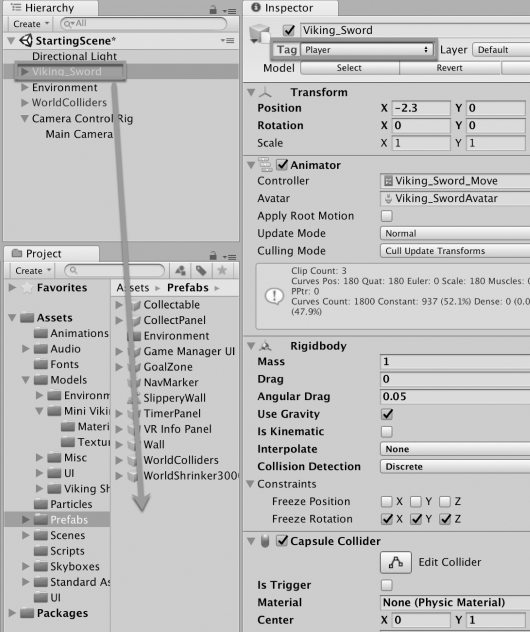Click the Edit Collider button icon

tap(396, 562)
